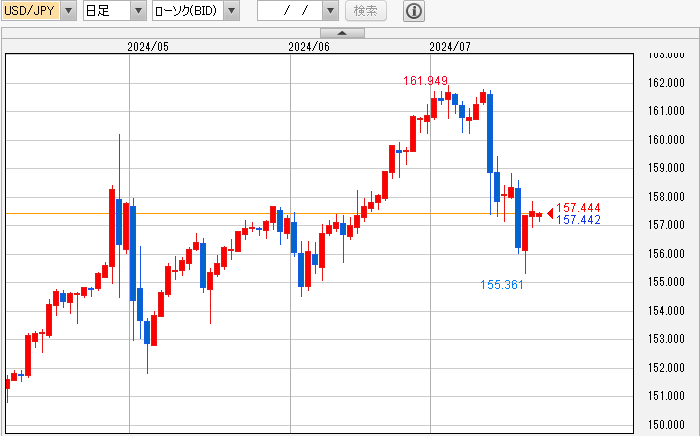Click the 155.000 price axis label
This screenshot has width=700, height=436.
(666, 282)
